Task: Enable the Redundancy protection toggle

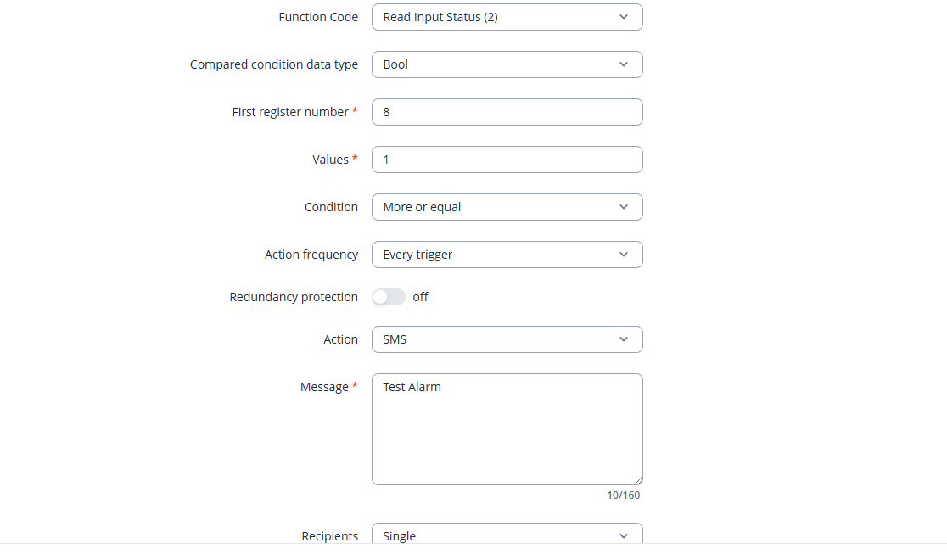Action: [x=389, y=297]
